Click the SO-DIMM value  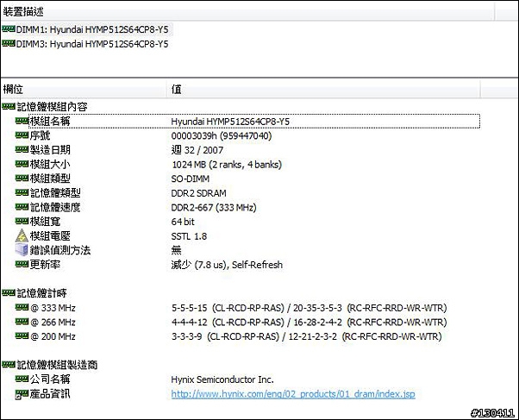pyautogui.click(x=191, y=179)
